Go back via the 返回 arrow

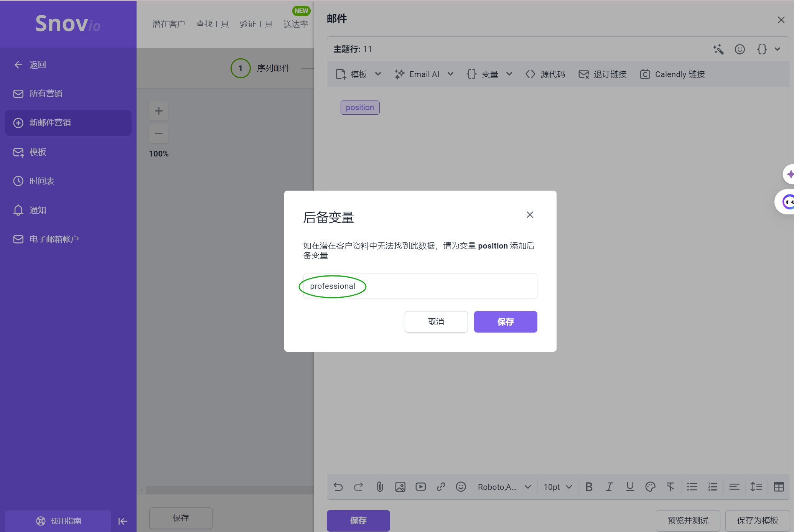click(30, 65)
